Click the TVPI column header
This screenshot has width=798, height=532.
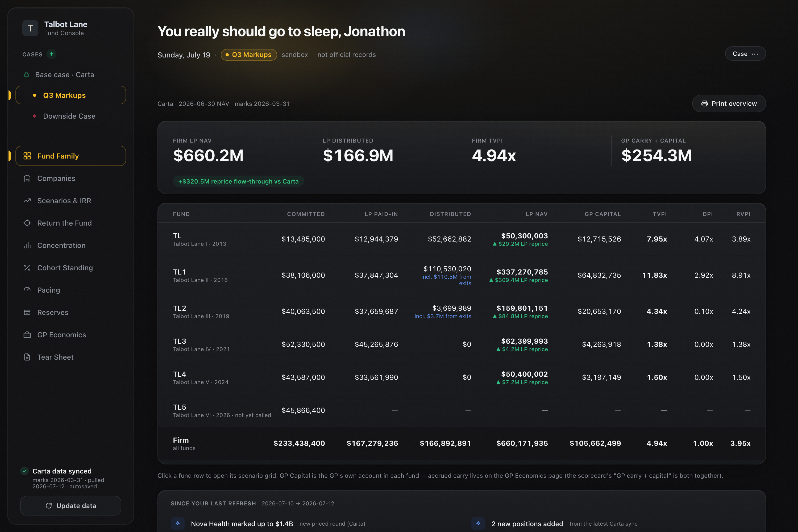click(x=660, y=214)
